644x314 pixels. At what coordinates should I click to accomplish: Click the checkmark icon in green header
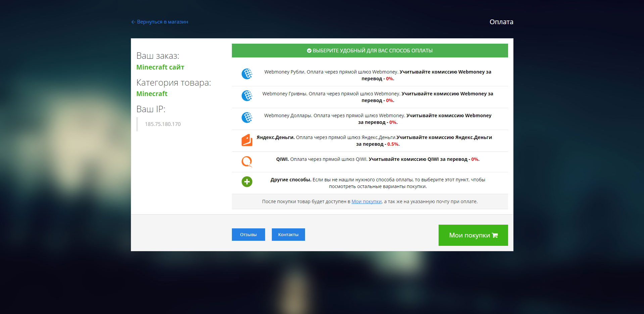[309, 51]
